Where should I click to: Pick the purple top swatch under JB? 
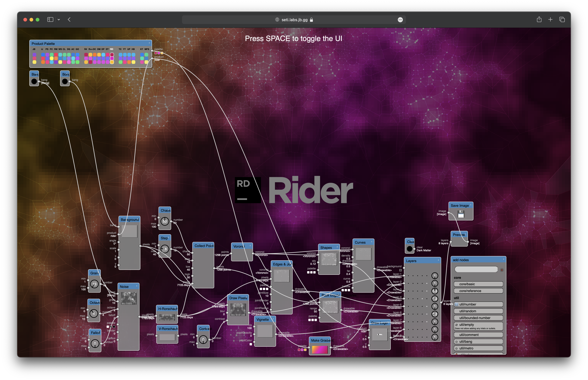(x=34, y=55)
